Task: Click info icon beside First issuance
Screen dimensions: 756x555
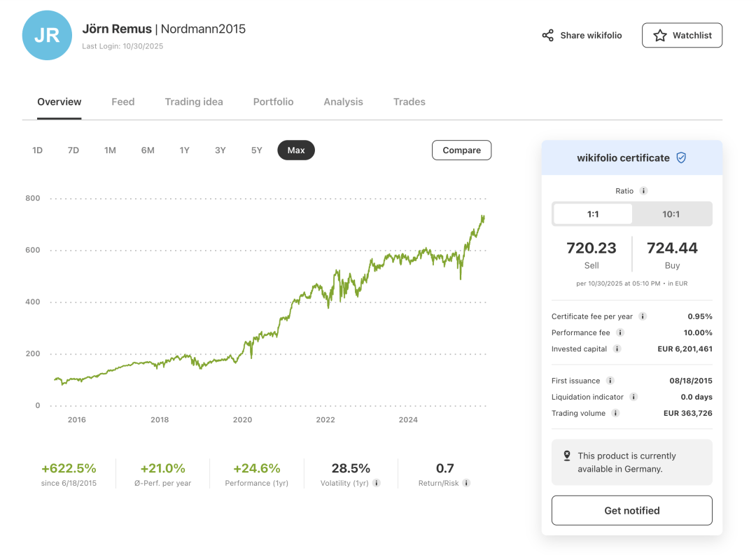Action: (610, 381)
